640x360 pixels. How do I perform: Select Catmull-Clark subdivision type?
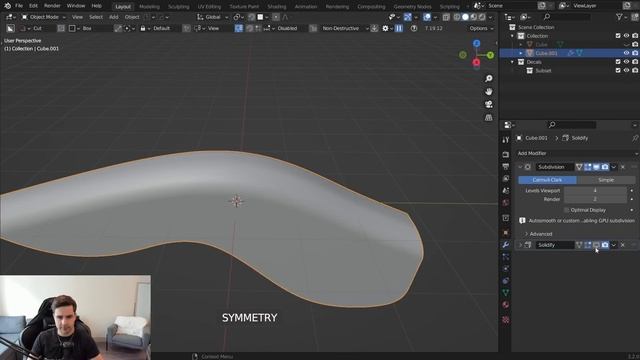[547, 180]
